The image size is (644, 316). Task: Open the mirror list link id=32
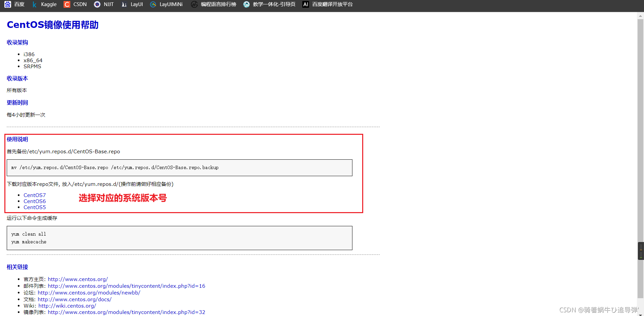[x=126, y=312]
